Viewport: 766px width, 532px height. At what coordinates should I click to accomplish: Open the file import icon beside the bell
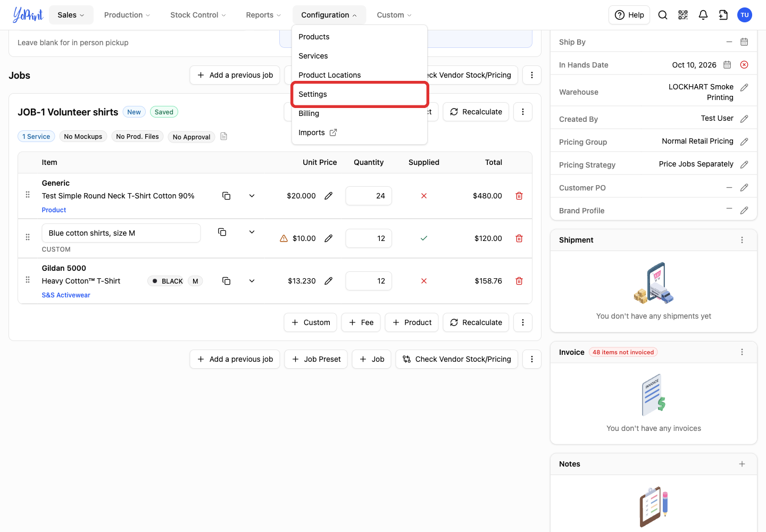pos(723,15)
